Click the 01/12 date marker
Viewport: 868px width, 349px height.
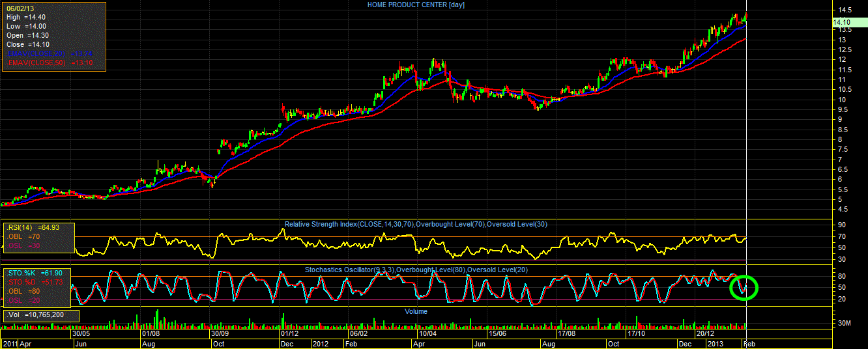(x=290, y=333)
